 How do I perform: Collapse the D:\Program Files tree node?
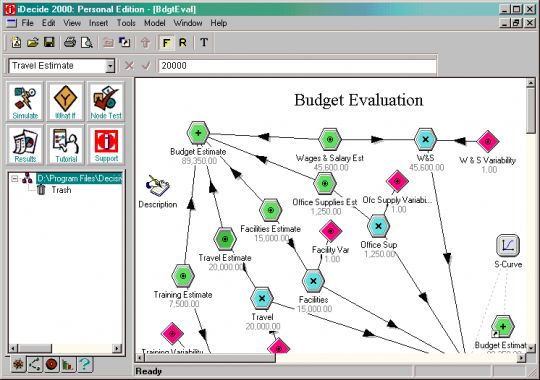point(14,178)
